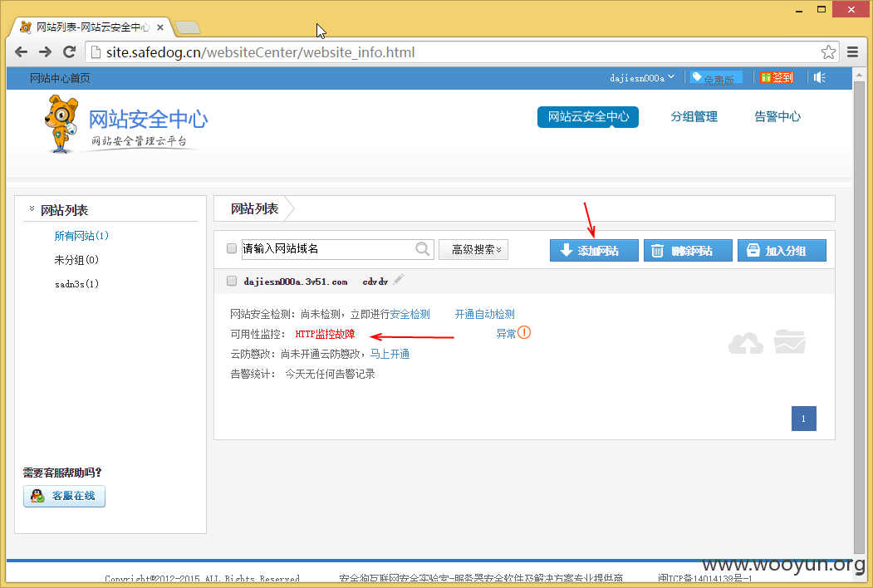Screen dimensions: 873x588
Task: Click the 加入分组 button
Action: 782,251
